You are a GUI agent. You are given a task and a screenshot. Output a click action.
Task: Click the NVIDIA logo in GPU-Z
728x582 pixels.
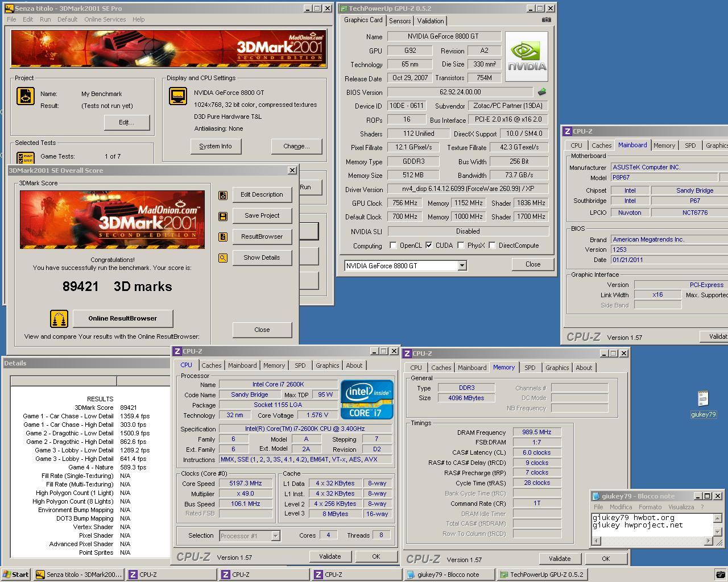(x=527, y=57)
